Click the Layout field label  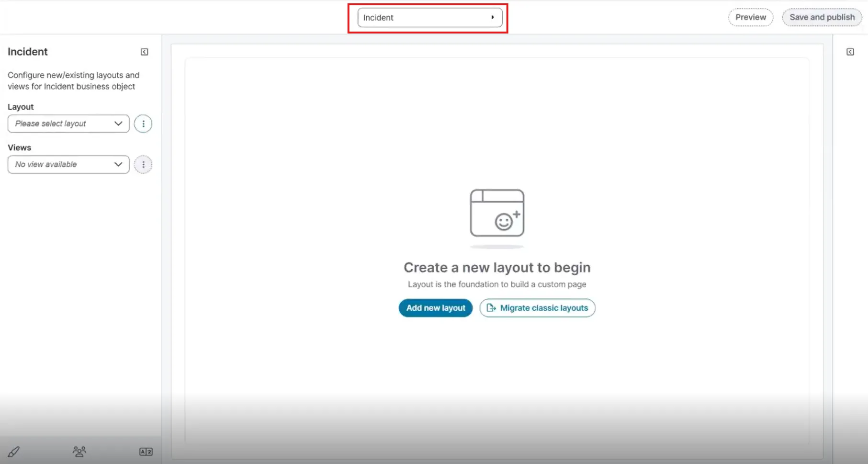coord(21,107)
